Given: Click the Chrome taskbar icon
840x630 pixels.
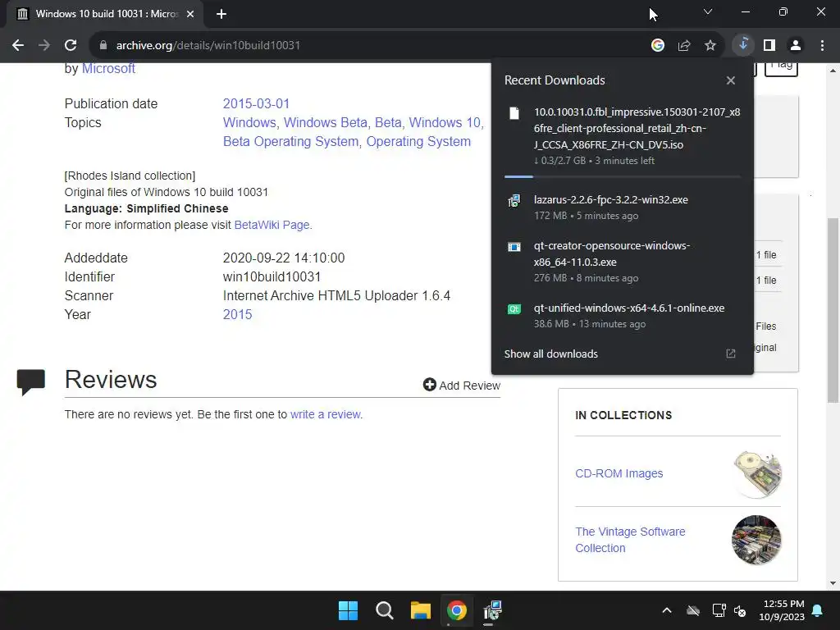Looking at the screenshot, I should pos(457,610).
